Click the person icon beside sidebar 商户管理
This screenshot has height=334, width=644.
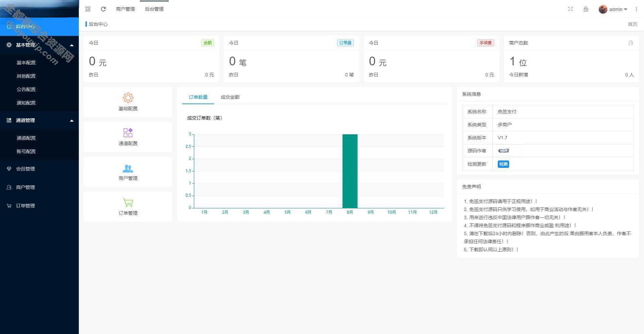click(9, 187)
